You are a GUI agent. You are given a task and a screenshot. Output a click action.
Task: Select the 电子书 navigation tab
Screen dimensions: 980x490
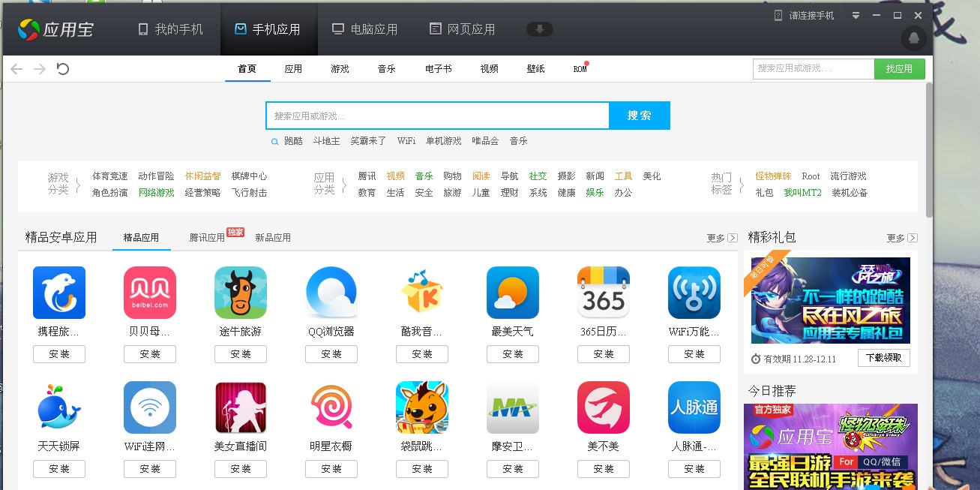[439, 69]
